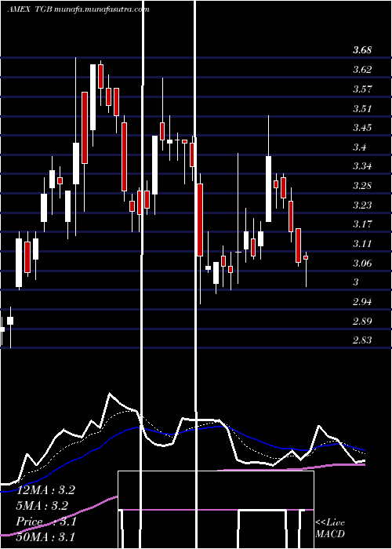Click the '<<Live MACD' label
The width and height of the screenshot is (392, 549).
pos(330,528)
